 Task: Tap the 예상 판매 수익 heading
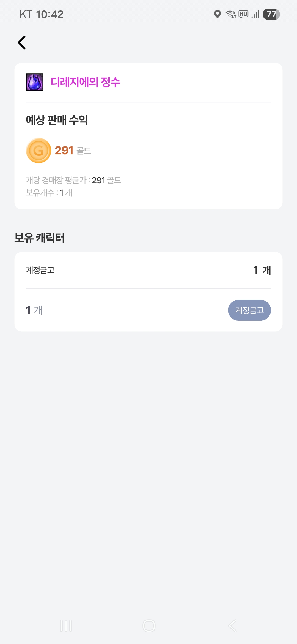tap(57, 120)
